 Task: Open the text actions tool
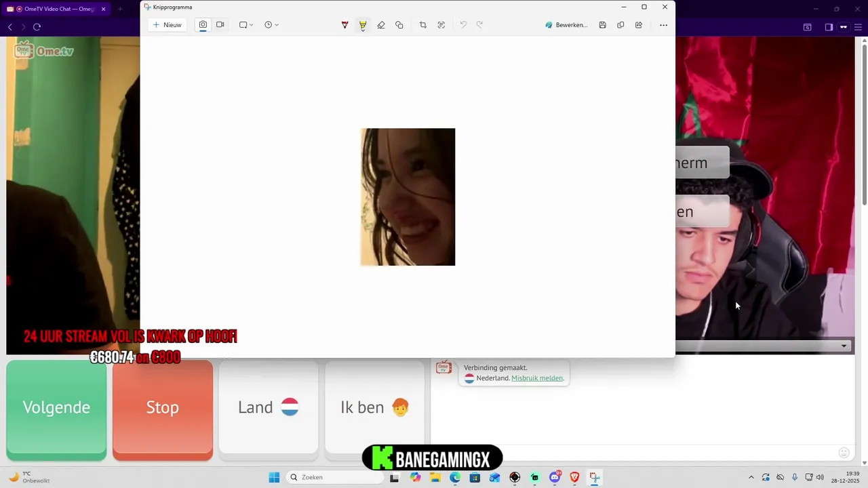(x=441, y=25)
